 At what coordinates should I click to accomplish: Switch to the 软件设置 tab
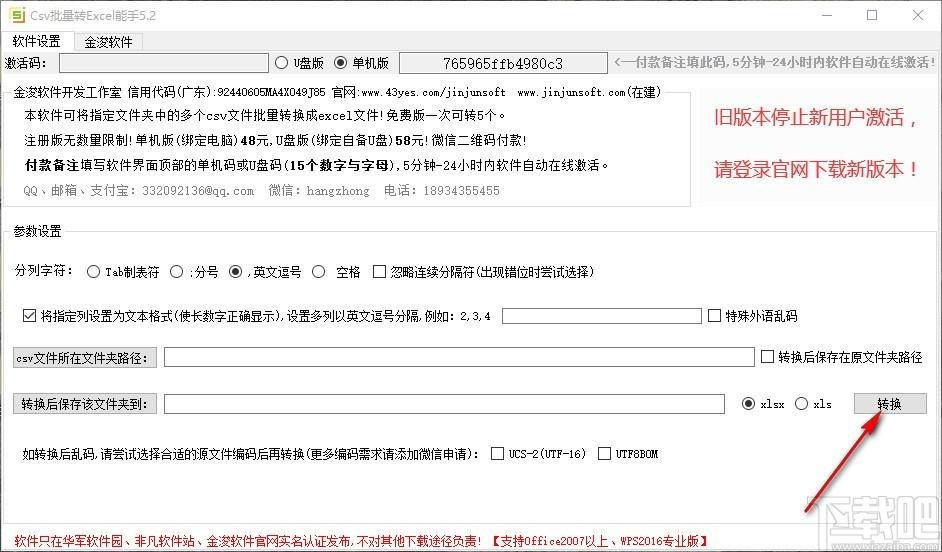37,41
